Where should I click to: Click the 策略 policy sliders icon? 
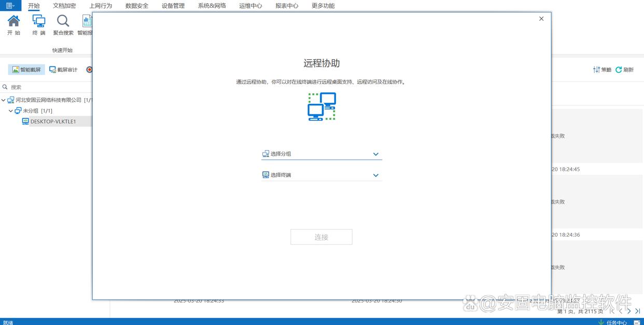597,70
